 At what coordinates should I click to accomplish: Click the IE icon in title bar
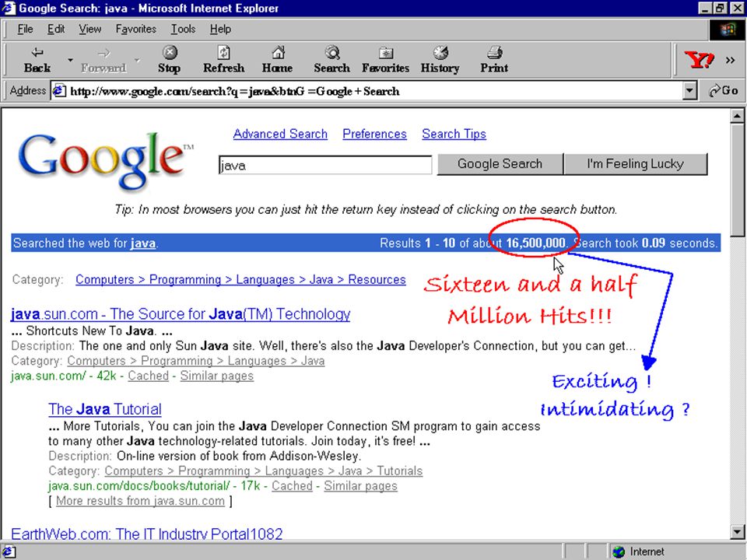[9, 8]
